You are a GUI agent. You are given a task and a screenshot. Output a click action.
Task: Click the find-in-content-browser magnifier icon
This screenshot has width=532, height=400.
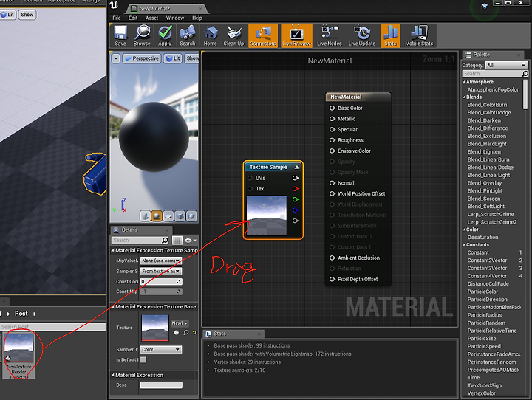pyautogui.click(x=186, y=333)
